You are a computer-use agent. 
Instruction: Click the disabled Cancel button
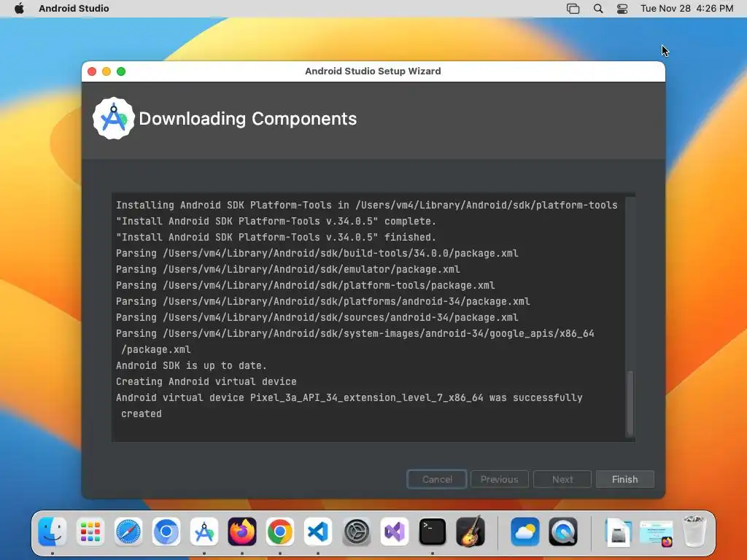[437, 479]
